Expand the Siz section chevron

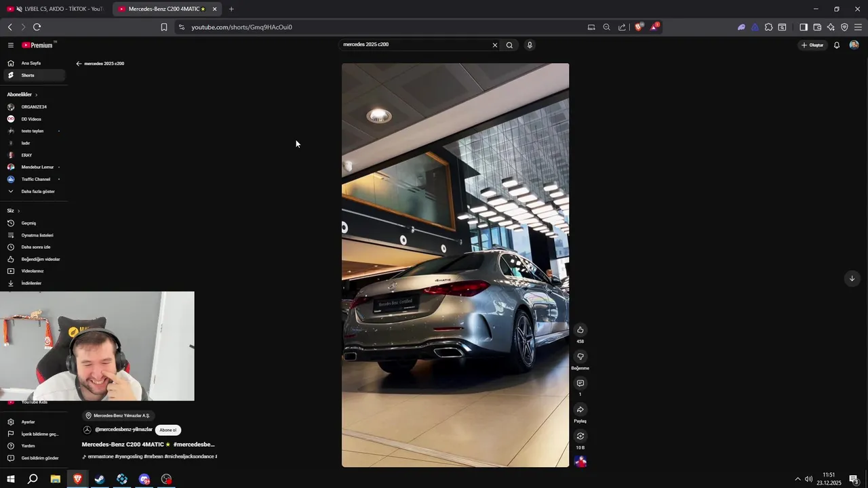pos(18,211)
